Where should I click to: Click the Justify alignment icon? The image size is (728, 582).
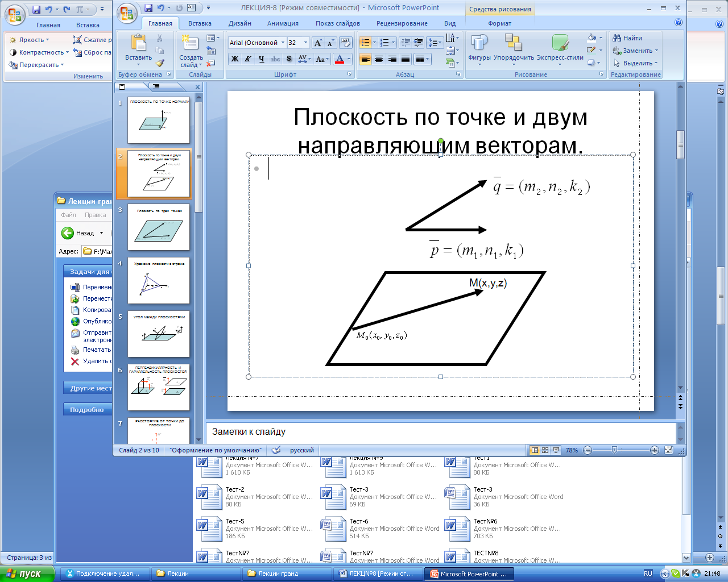[406, 59]
